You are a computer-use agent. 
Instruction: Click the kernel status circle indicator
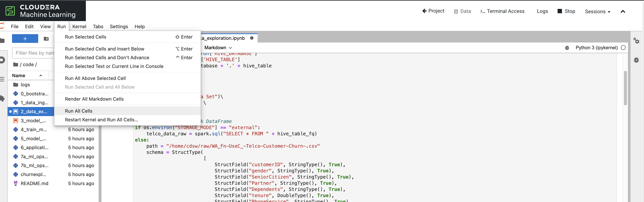(623, 48)
